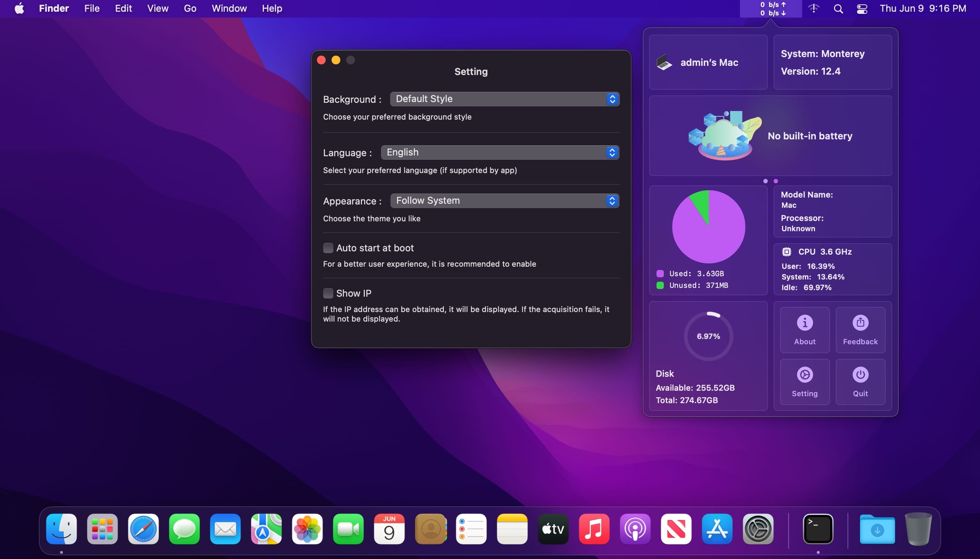The image size is (980, 559).
Task: Open the Language dropdown set to English
Action: click(500, 153)
